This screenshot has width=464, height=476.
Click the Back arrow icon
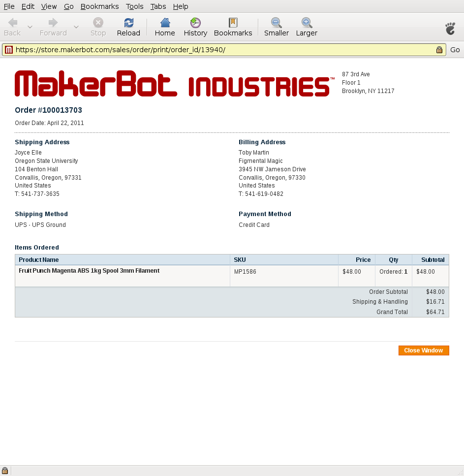coord(13,23)
